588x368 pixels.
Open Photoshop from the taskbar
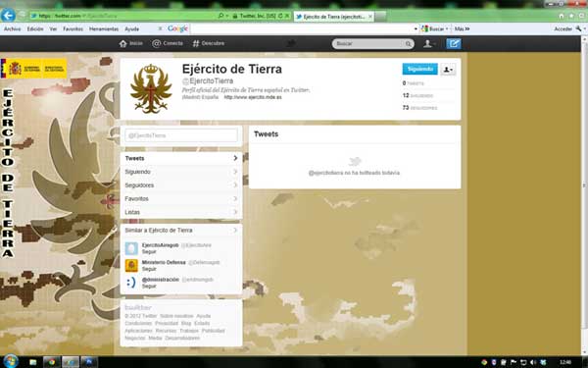click(x=88, y=362)
